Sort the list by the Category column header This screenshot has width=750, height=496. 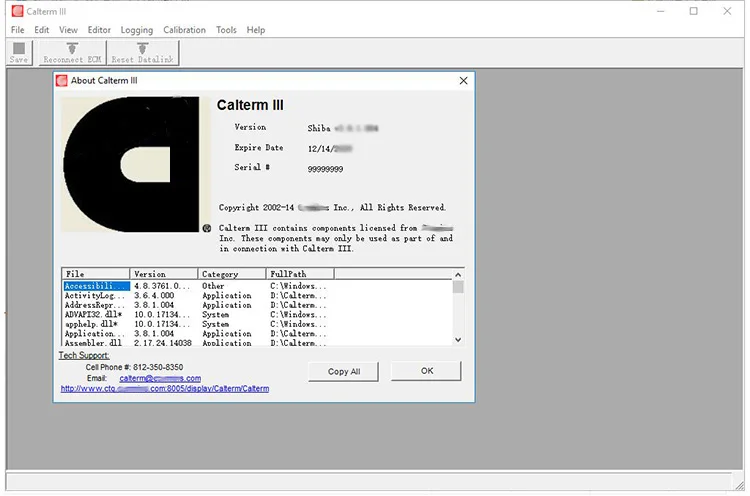point(232,274)
